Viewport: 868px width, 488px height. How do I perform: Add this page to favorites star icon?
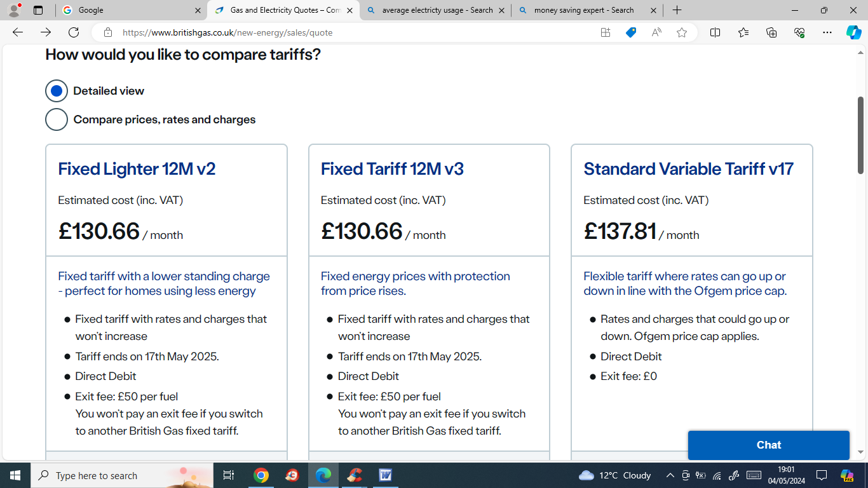pos(682,32)
